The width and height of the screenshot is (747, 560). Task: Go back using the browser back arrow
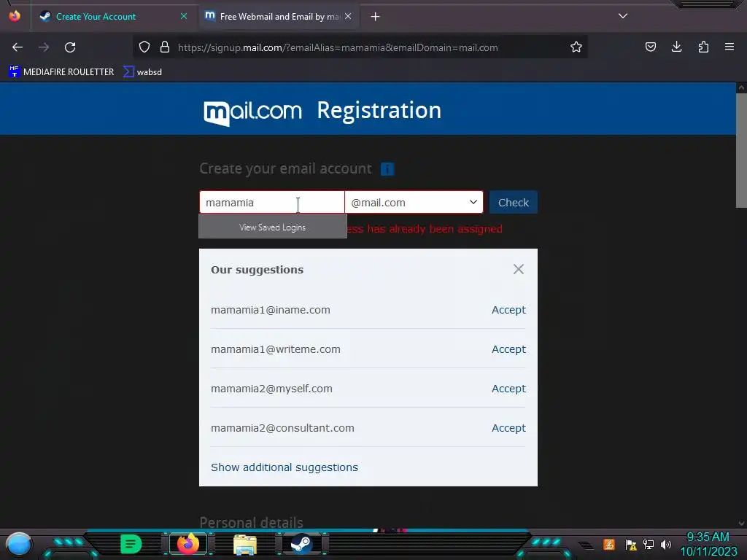18,47
